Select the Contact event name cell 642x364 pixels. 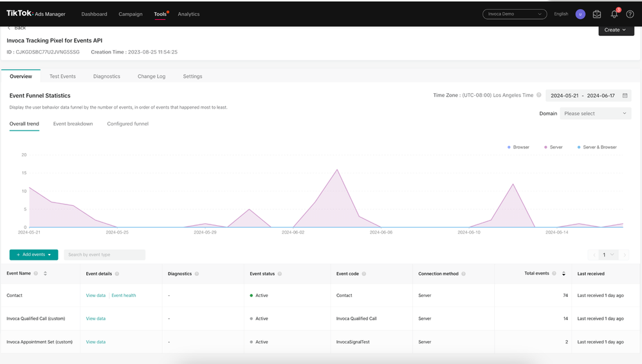14,295
